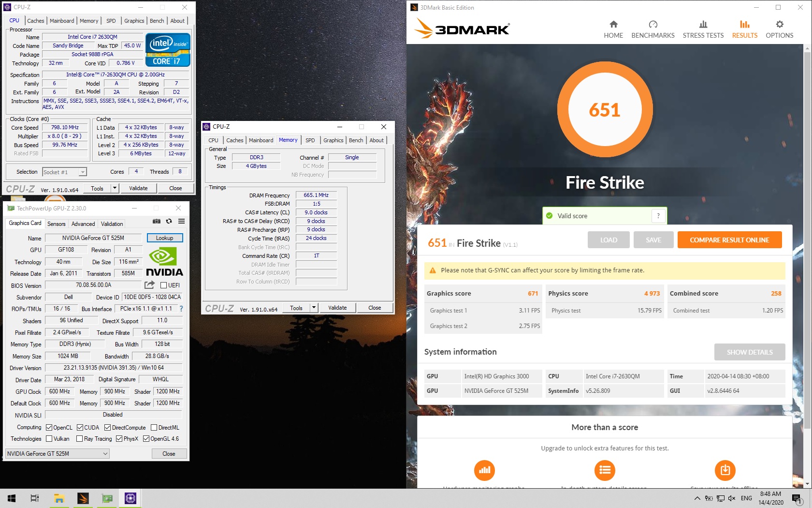Open the BENCHMARKS gauge icon in 3DMark
This screenshot has width=812, height=508.
pos(653,24)
